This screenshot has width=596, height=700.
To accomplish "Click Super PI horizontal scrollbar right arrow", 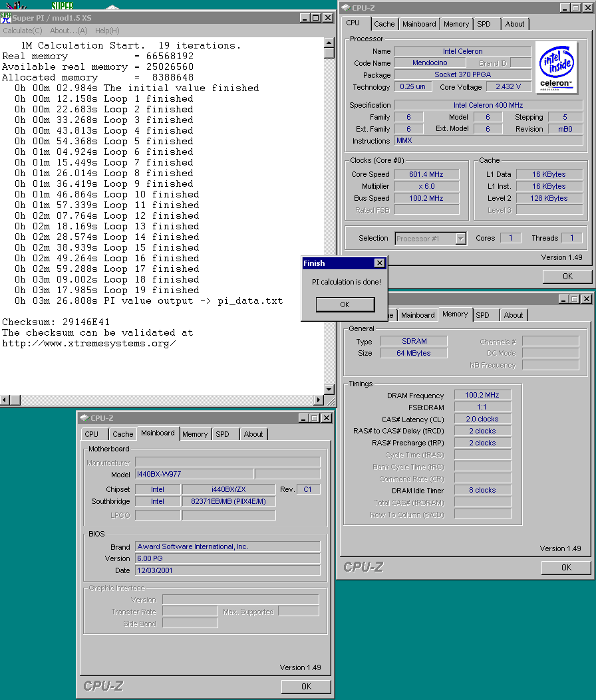I will pos(319,400).
